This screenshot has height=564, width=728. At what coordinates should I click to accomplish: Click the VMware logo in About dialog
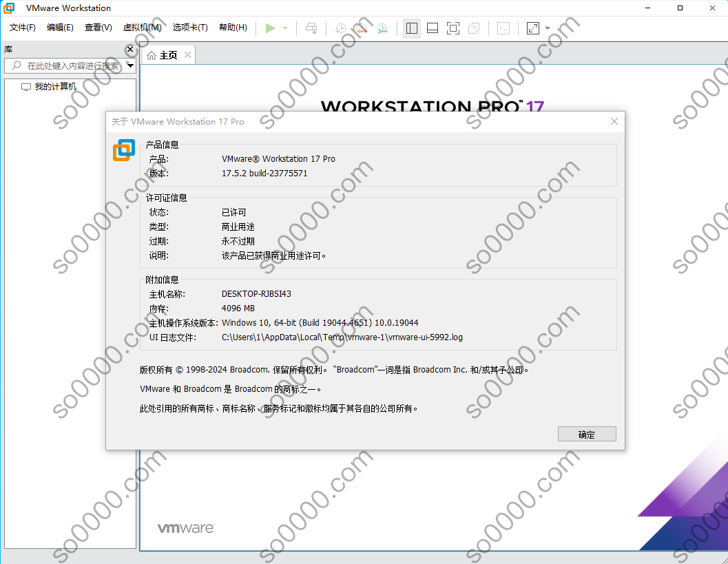pyautogui.click(x=123, y=150)
